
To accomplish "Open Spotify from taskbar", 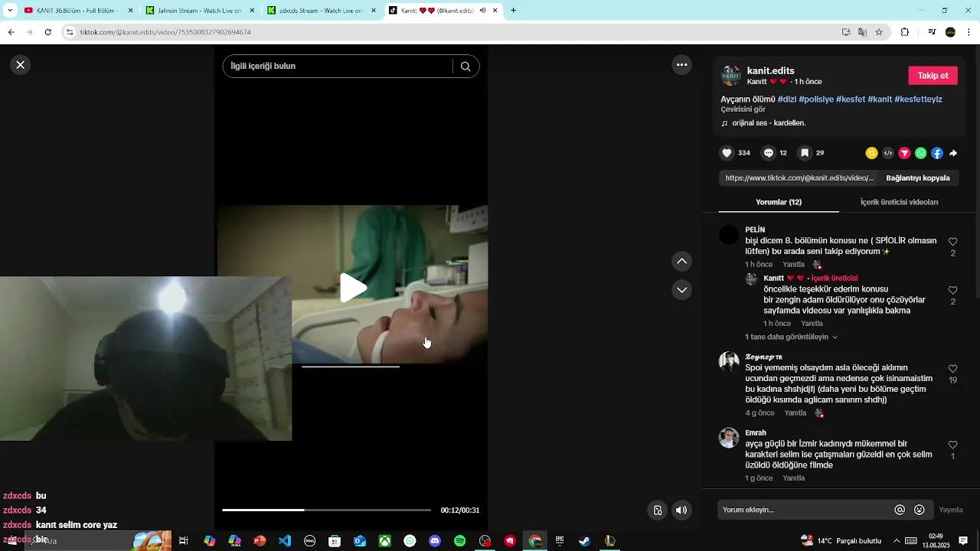I will point(460,540).
